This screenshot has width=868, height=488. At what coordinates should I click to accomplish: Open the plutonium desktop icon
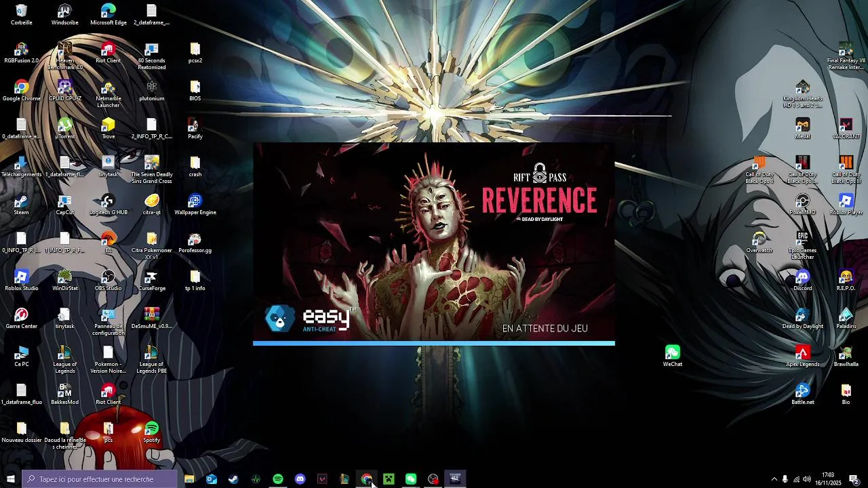click(152, 91)
